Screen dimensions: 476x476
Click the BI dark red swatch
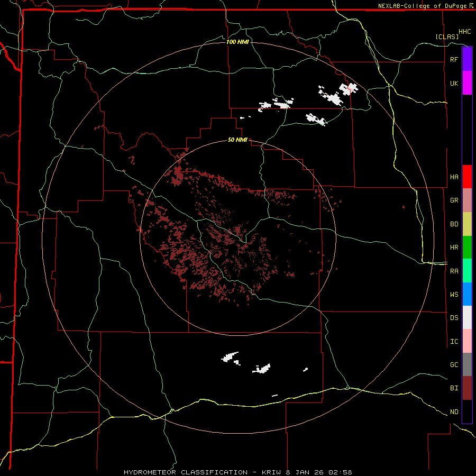pos(467,388)
